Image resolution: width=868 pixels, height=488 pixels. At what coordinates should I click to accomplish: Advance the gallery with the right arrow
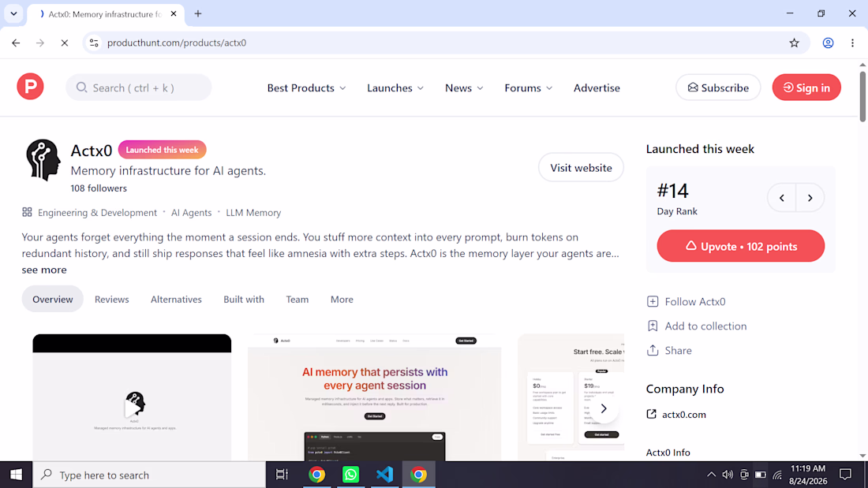[604, 409]
